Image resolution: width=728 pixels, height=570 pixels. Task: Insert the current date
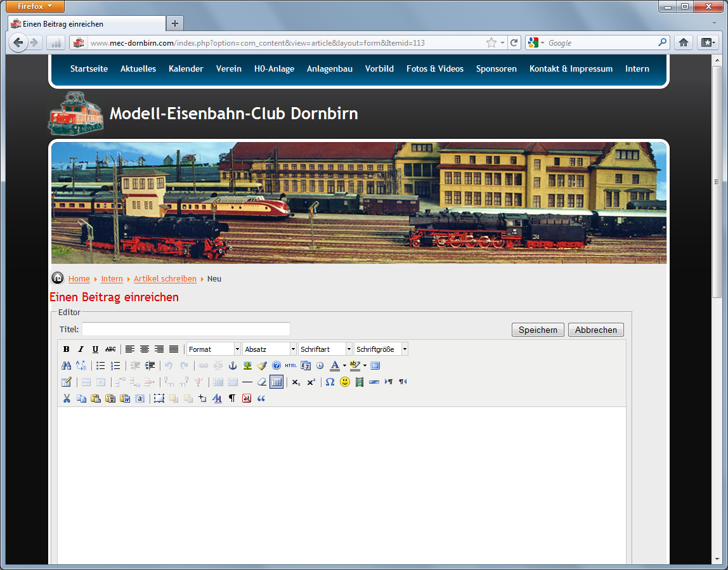pyautogui.click(x=306, y=366)
